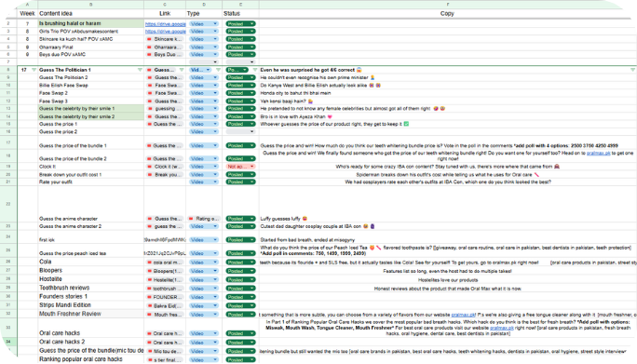Open file chip in Guess the anime character 2 row
This screenshot has width=637, height=364.
(165, 226)
